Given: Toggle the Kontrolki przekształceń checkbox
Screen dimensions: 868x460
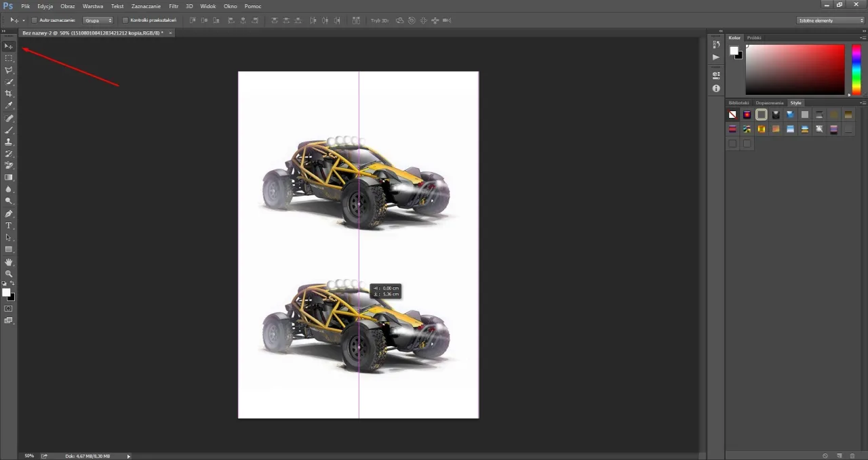Looking at the screenshot, I should coord(125,20).
